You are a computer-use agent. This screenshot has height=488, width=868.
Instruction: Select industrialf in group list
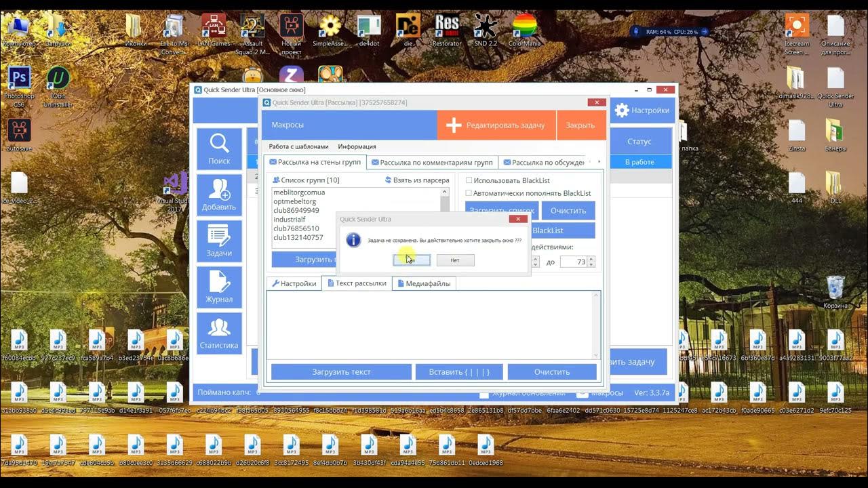pyautogui.click(x=290, y=220)
